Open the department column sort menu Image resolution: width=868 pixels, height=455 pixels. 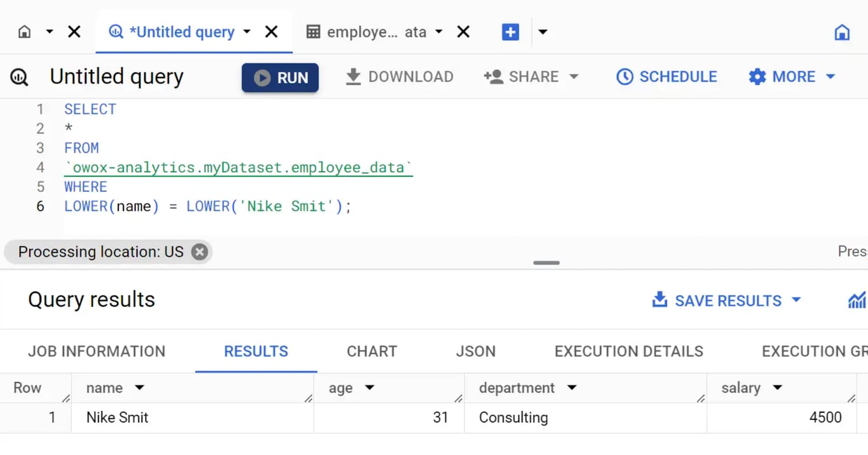coord(572,388)
